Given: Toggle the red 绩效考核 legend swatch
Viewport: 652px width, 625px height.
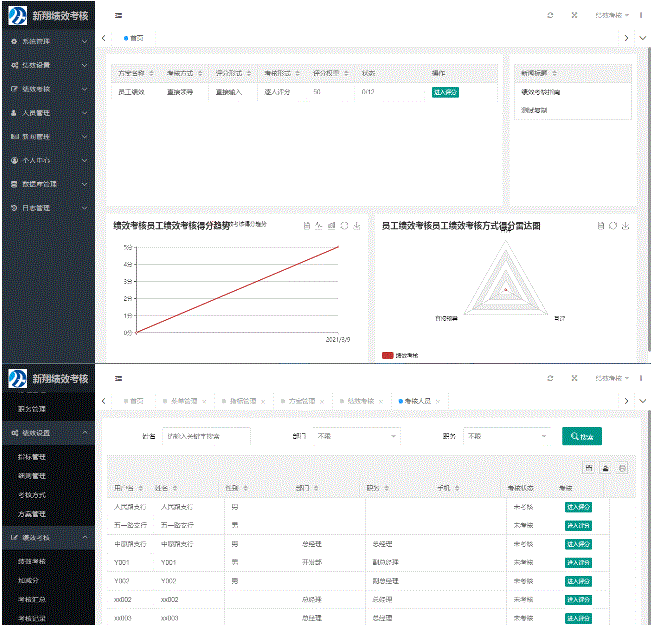Looking at the screenshot, I should tap(388, 355).
